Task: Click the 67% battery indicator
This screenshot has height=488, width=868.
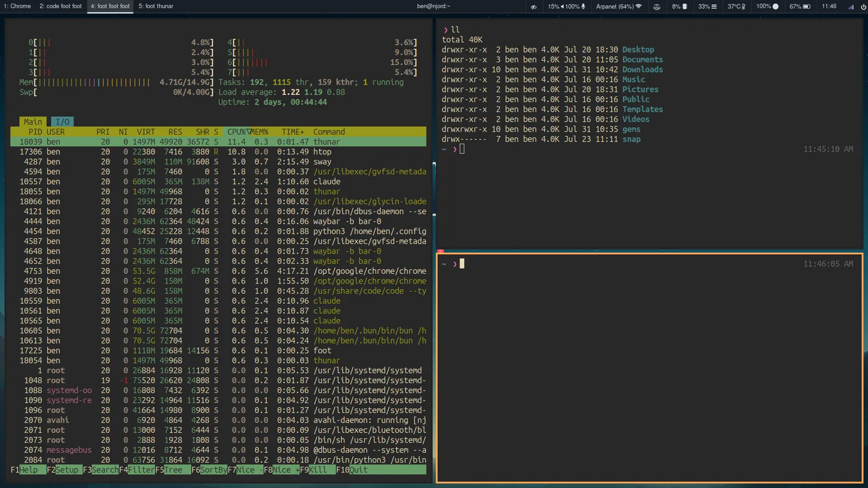Action: tap(800, 7)
